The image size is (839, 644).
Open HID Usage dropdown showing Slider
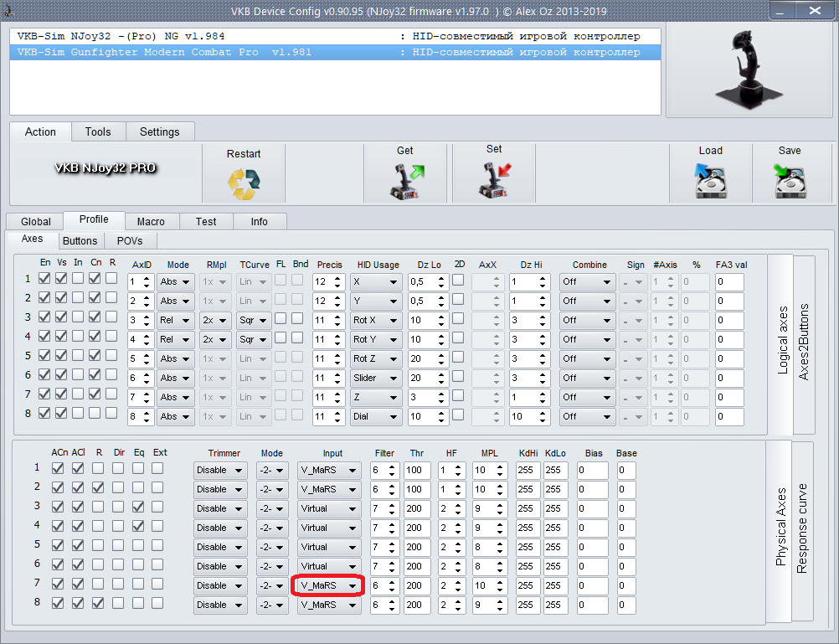(374, 378)
